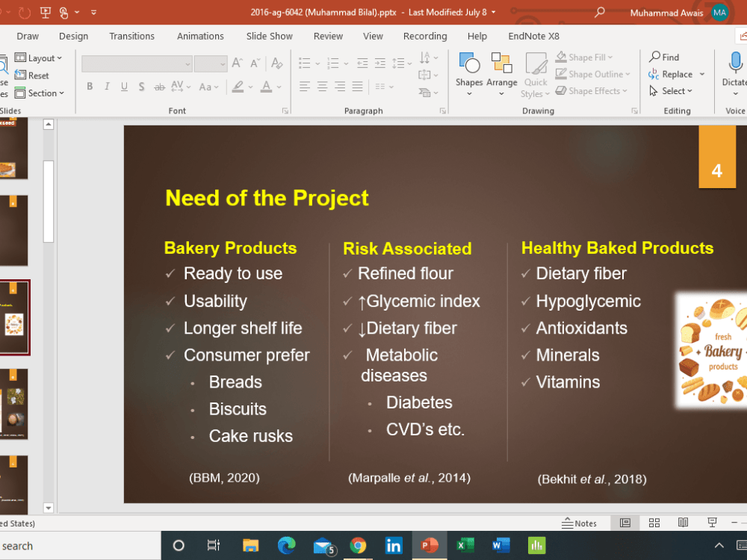Switch to Reading view
This screenshot has width=747, height=560.
click(x=684, y=523)
